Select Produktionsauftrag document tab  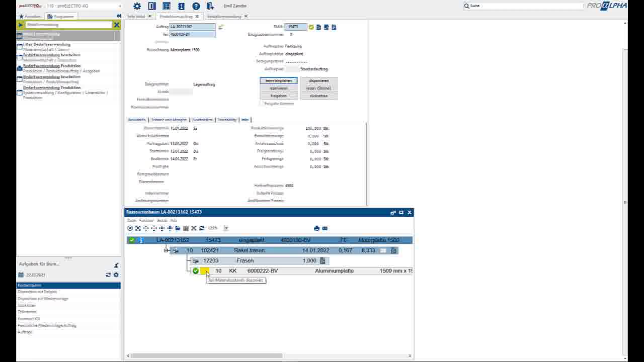[176, 17]
